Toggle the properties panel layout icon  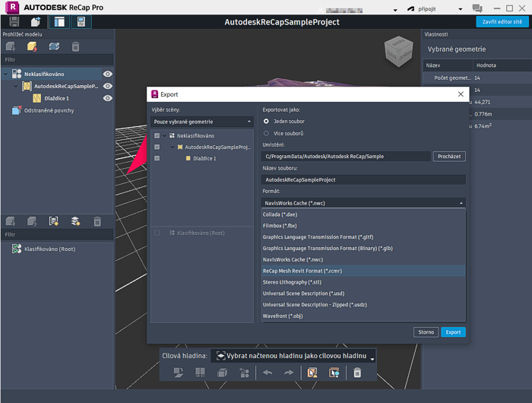[x=81, y=22]
